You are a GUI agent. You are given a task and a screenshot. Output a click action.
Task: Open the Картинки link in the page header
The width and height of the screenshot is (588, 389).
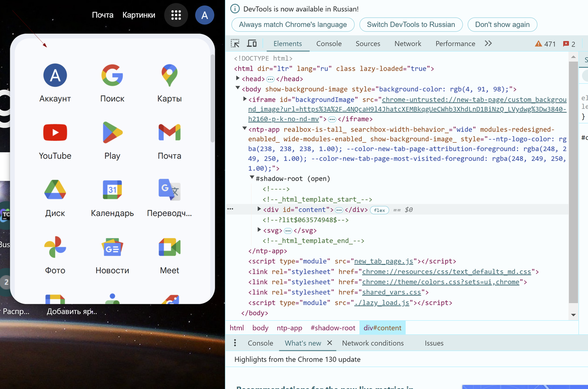(x=139, y=15)
